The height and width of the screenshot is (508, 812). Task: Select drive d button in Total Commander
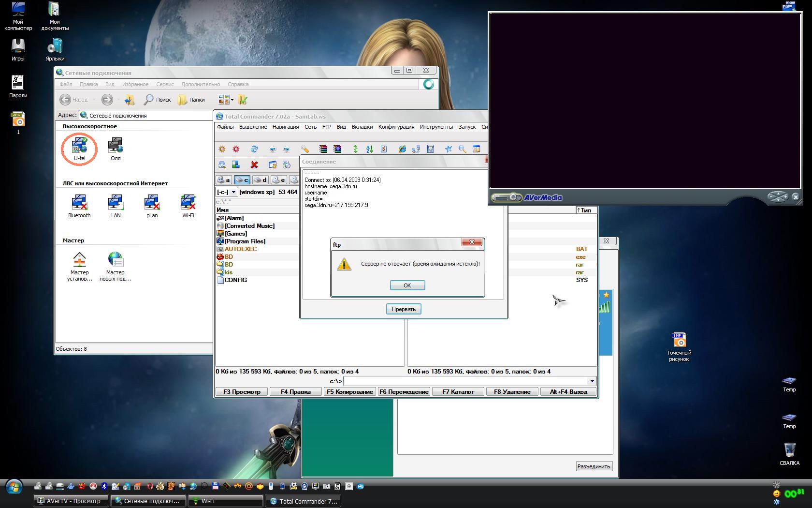(x=260, y=179)
